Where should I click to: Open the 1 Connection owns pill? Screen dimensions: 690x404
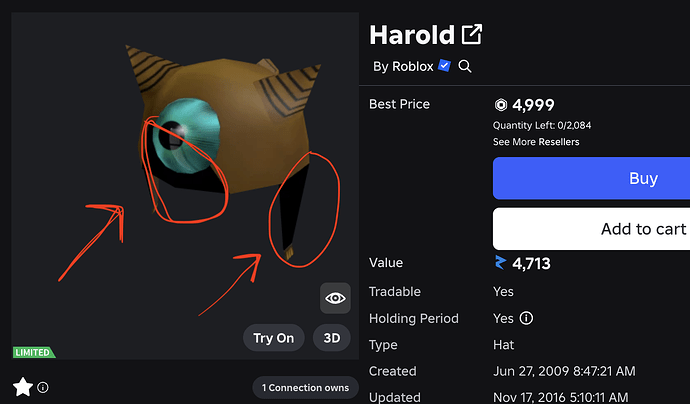(x=305, y=388)
